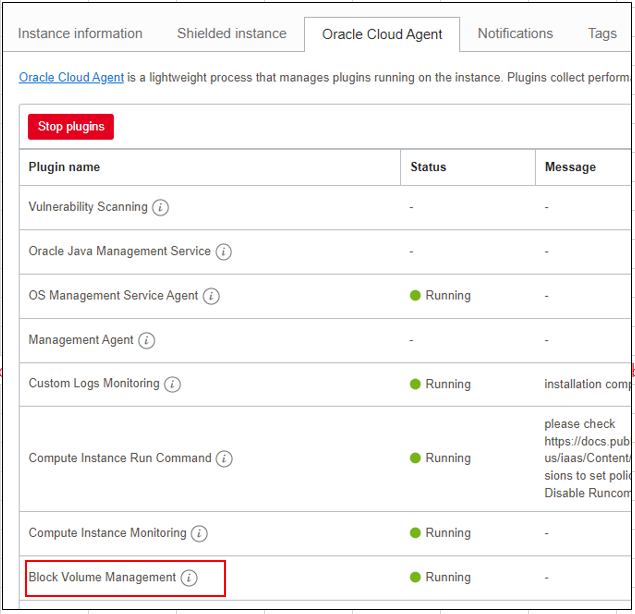Open info icon for Oracle Java Management Service

(x=224, y=252)
